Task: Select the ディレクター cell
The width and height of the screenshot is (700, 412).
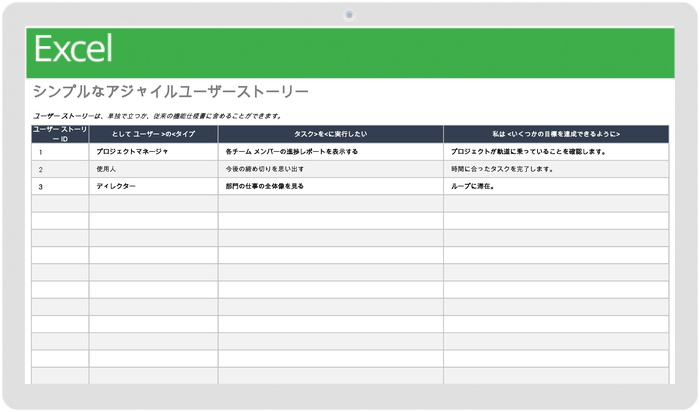Action: point(154,186)
